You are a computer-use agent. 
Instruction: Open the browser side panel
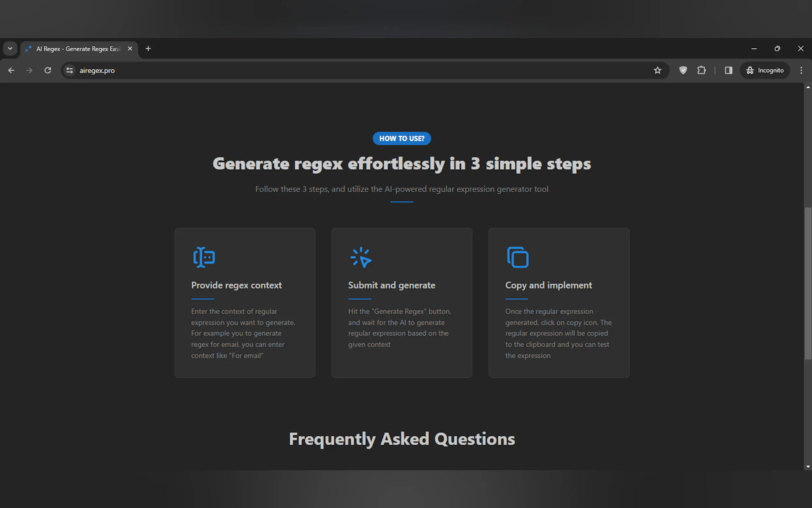pyautogui.click(x=728, y=70)
